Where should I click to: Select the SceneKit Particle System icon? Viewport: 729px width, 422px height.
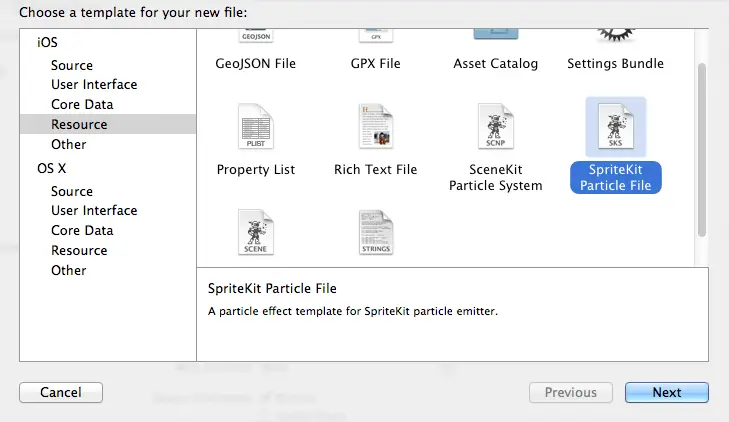click(x=495, y=128)
